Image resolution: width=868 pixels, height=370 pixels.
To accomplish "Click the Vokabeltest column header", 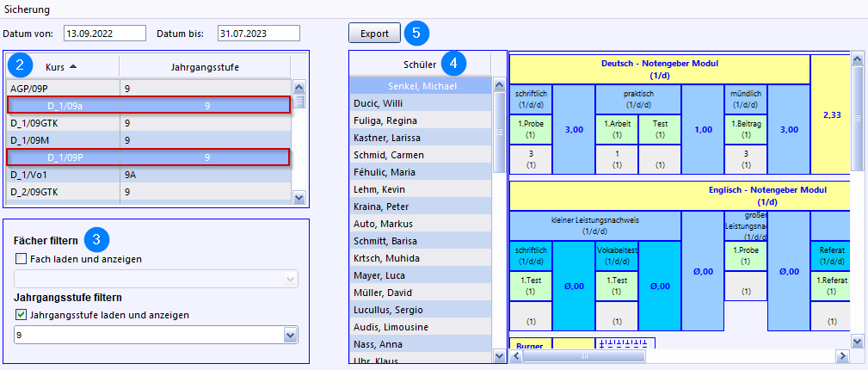I will tap(617, 256).
